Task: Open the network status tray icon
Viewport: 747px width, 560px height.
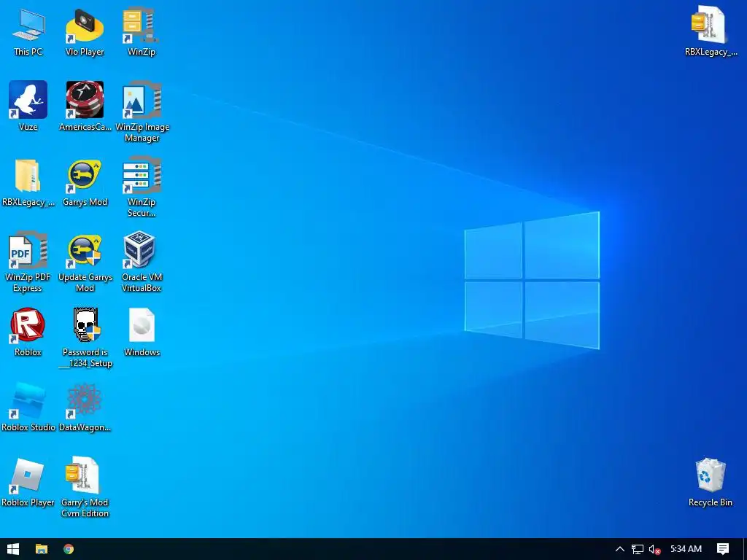Action: tap(637, 549)
